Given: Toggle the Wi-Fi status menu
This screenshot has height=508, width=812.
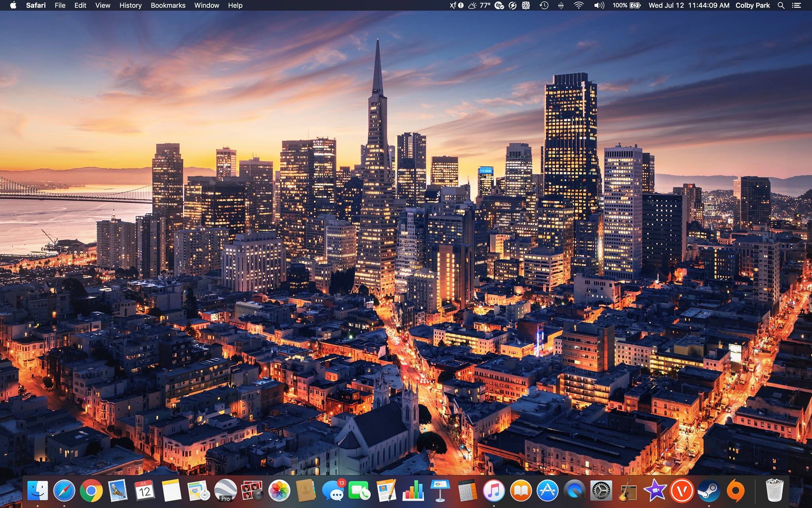Looking at the screenshot, I should click(x=578, y=6).
